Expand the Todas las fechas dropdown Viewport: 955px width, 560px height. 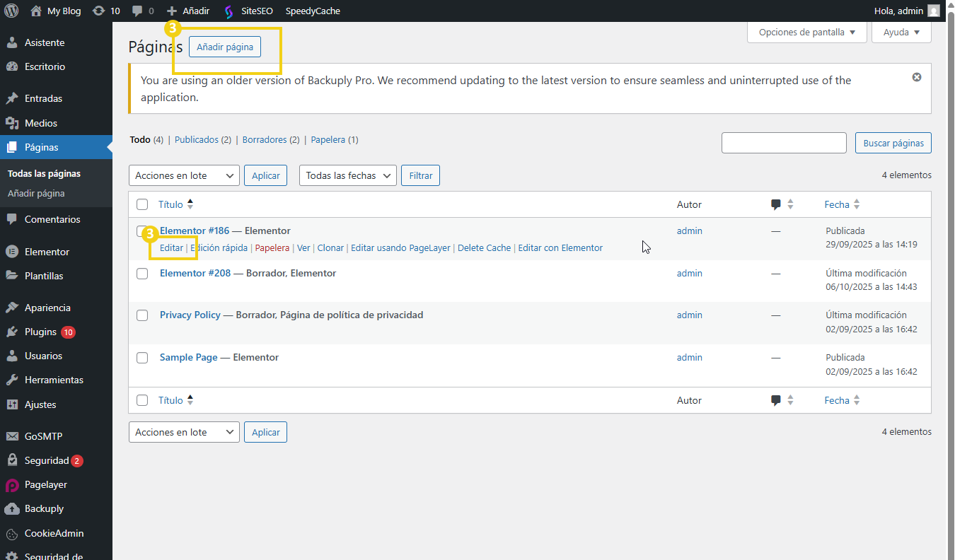click(x=347, y=175)
